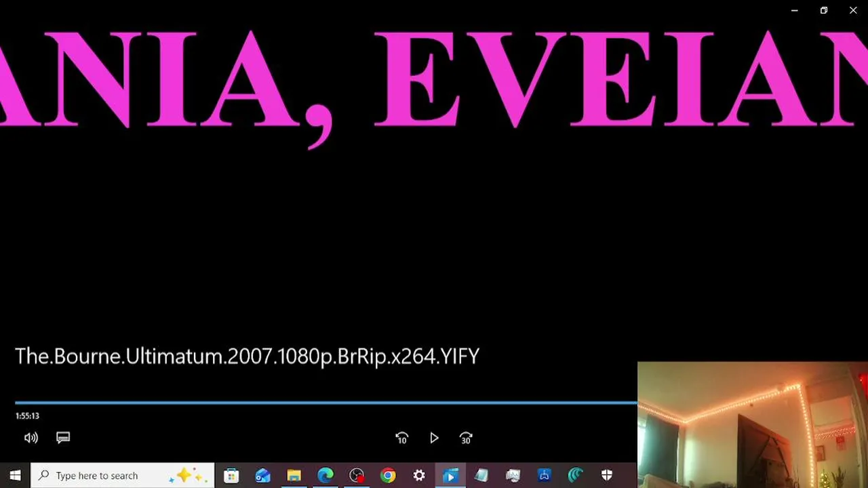Screen dimensions: 868x488
Task: Click the Type here to search box
Action: 123,476
